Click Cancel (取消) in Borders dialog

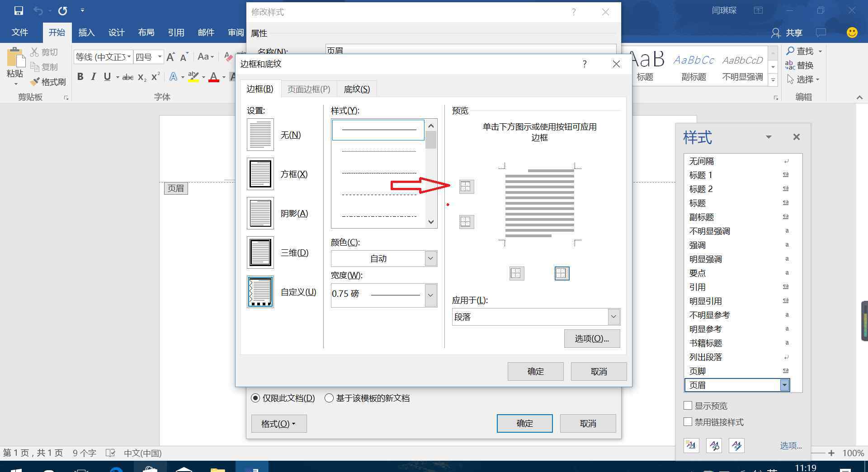[599, 371]
